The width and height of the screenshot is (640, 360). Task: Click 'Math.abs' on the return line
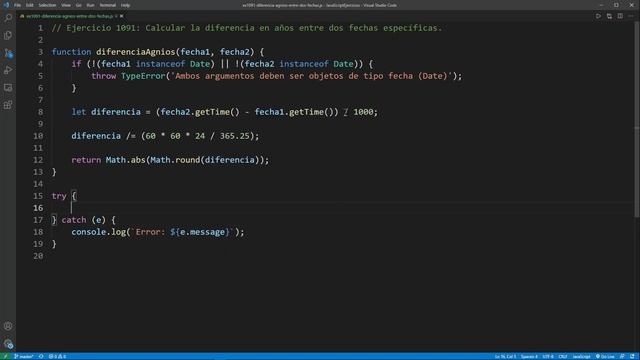126,160
